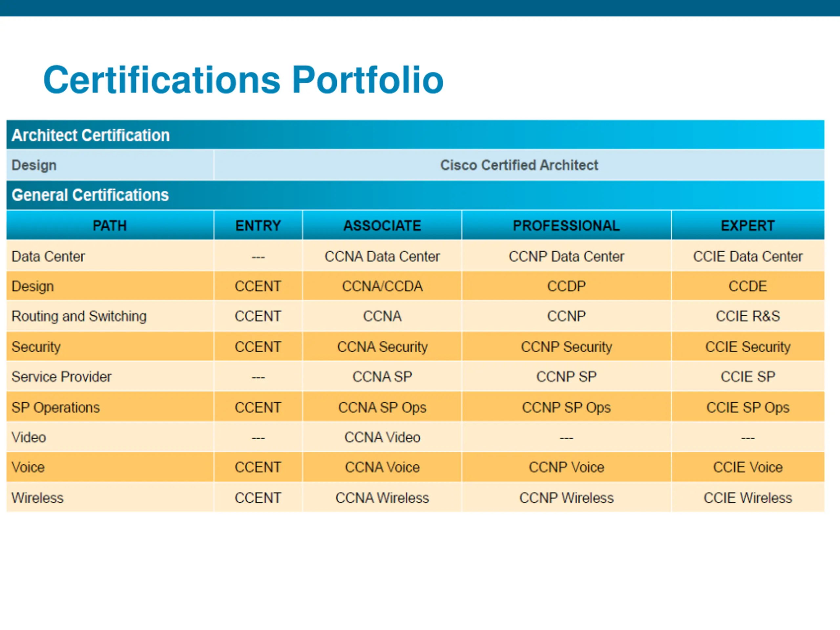Click 'CCNP Voice' cell
Screen dimensions: 840x630
pos(566,467)
